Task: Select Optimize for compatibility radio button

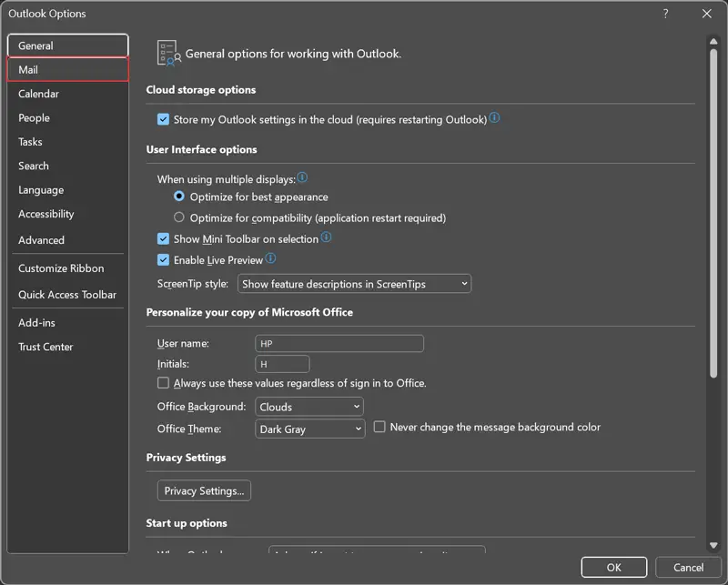Action: tap(179, 218)
